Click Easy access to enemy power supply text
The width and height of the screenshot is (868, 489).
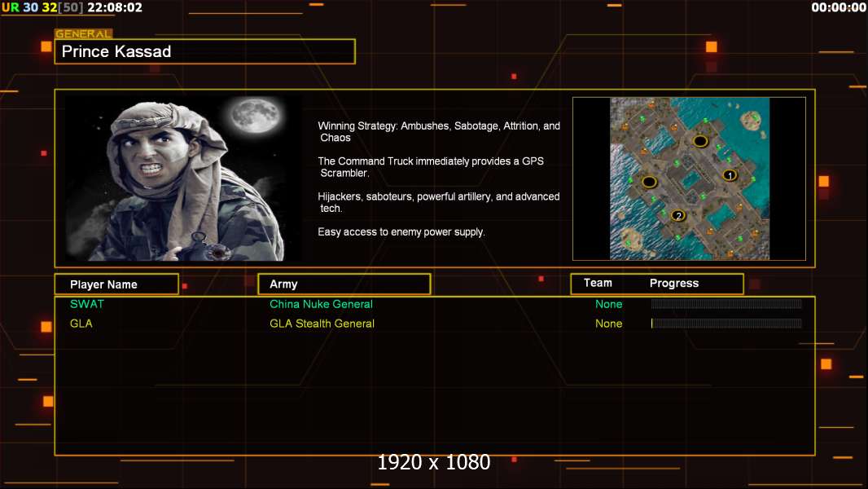(x=401, y=232)
